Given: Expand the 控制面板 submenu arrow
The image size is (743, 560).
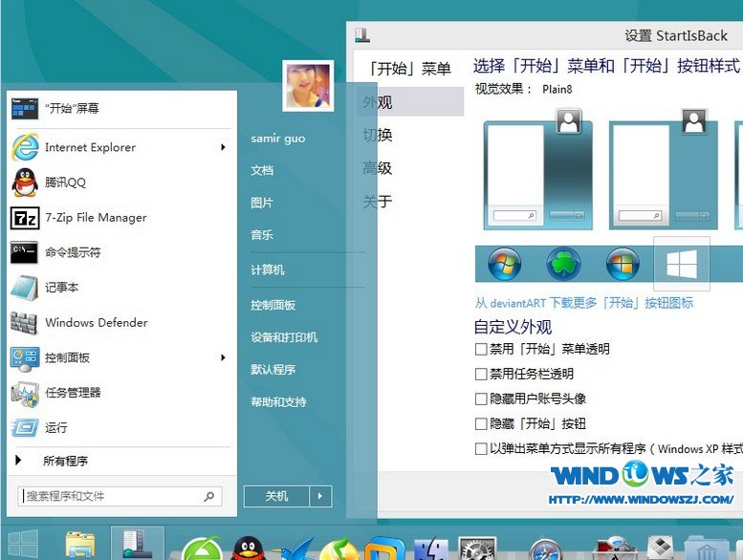Looking at the screenshot, I should click(x=223, y=357).
